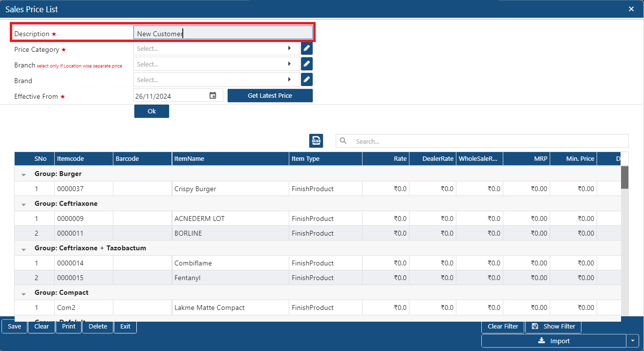
Task: Click the edit pencil icon beside Brand
Action: pos(307,80)
